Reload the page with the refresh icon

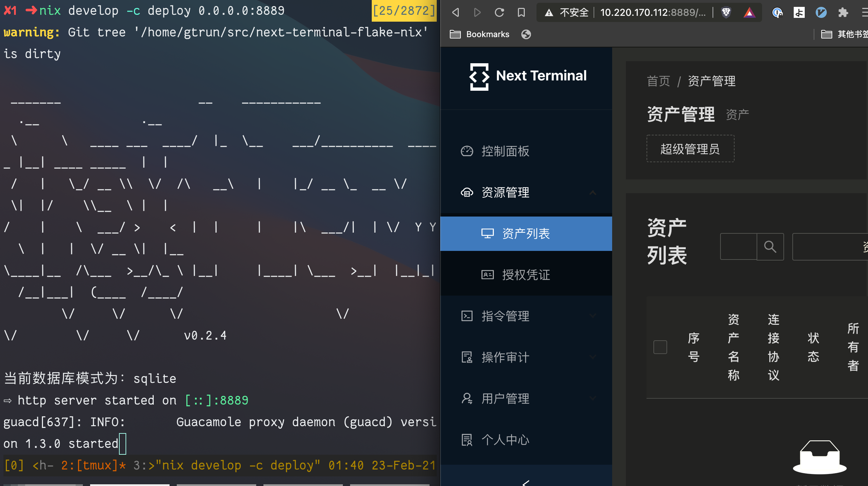[499, 13]
